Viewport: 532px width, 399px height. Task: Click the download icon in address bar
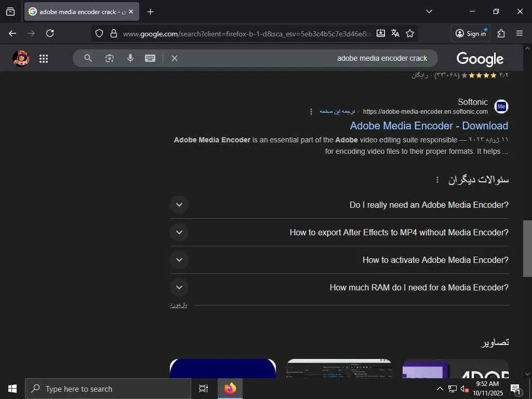click(x=381, y=33)
